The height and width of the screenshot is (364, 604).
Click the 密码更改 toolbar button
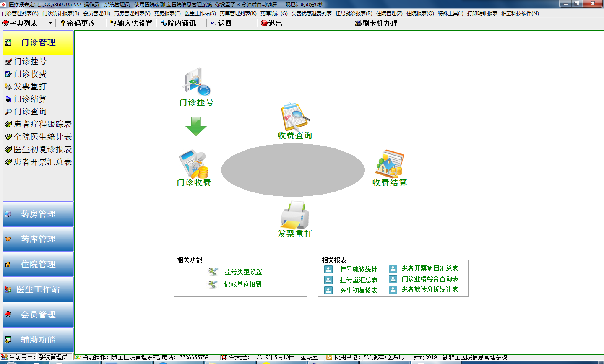coord(78,23)
